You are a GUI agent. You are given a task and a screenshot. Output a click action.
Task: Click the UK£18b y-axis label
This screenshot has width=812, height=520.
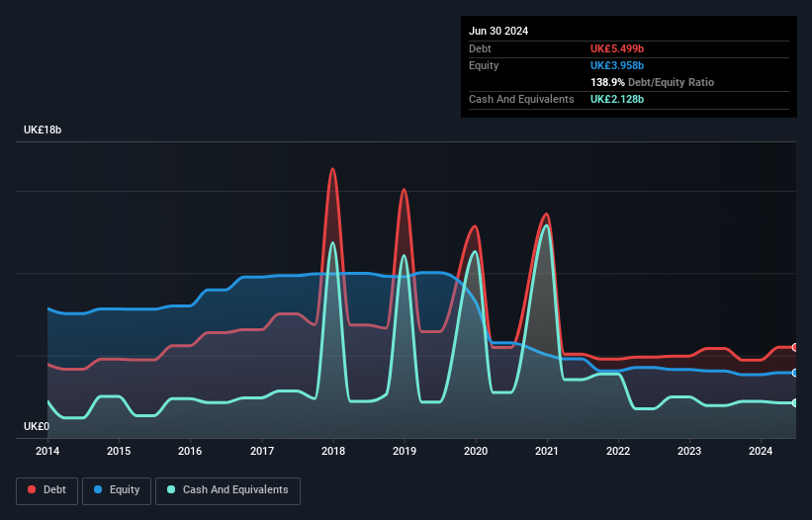click(43, 130)
